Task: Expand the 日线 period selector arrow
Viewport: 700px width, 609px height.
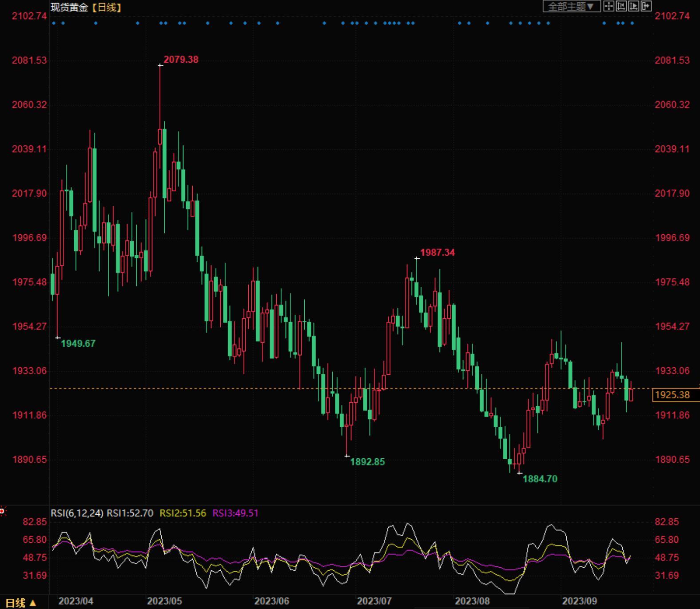Action: click(x=32, y=603)
